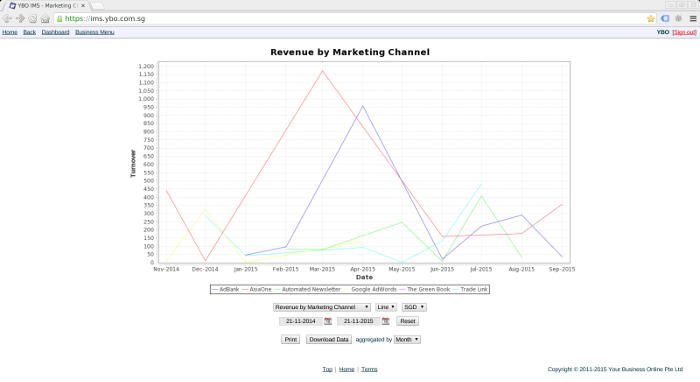Screen dimensions: 700x382
Task: Open a new browser tab
Action: point(97,6)
